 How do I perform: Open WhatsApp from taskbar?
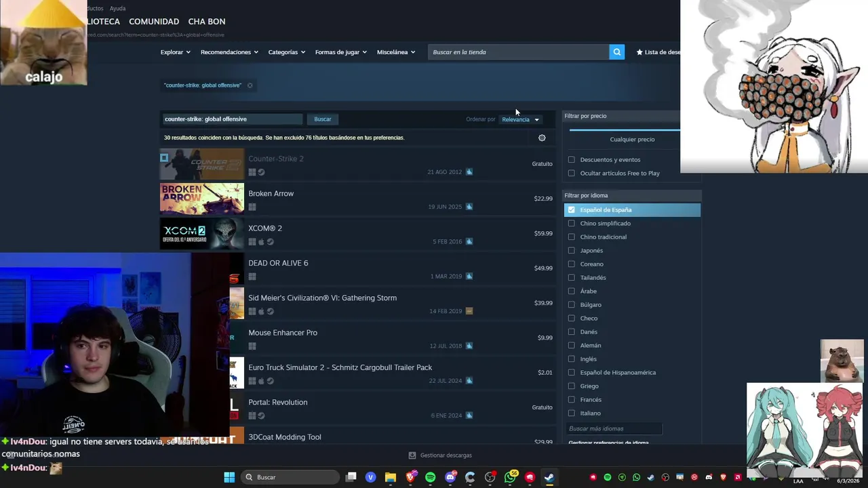[x=510, y=477]
